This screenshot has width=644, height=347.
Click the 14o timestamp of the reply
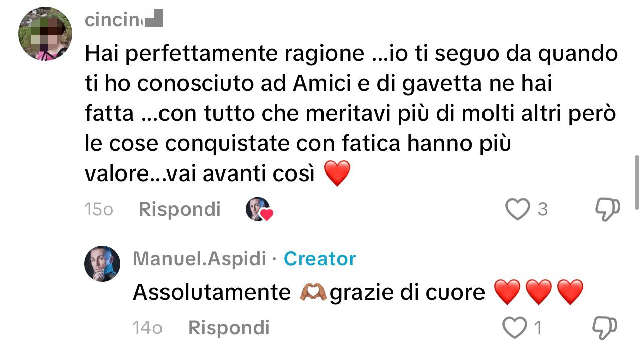click(x=147, y=328)
